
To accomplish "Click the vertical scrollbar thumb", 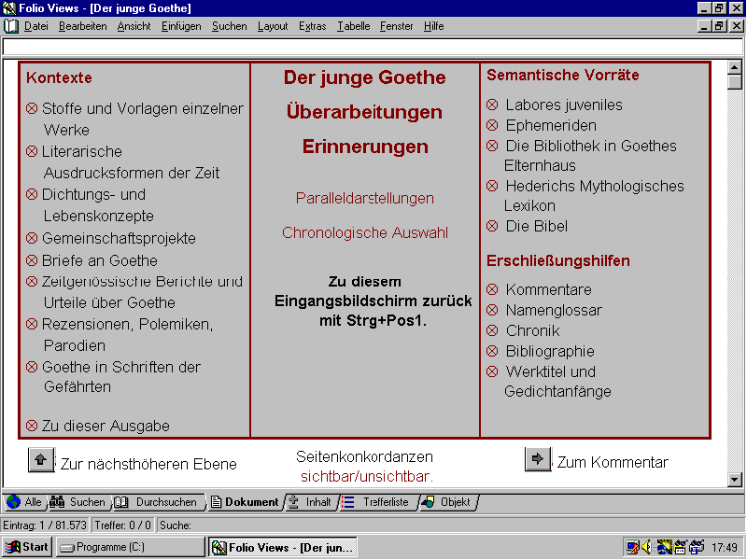I will pyautogui.click(x=734, y=81).
